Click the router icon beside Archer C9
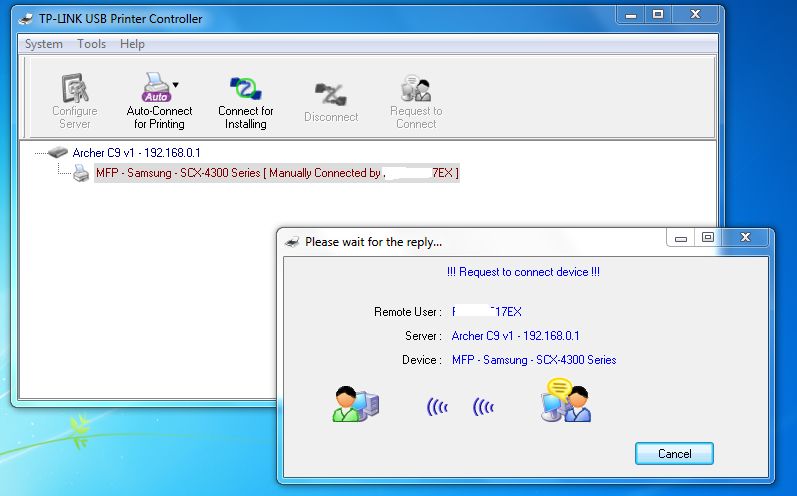 tap(57, 152)
